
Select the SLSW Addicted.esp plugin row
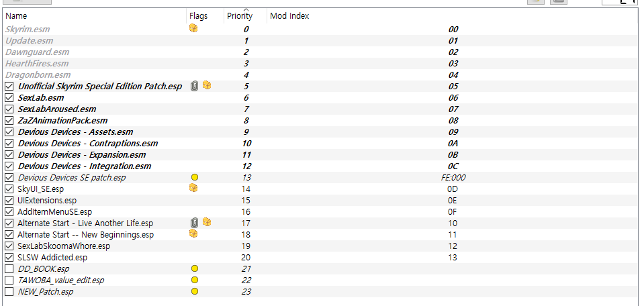[x=321, y=258]
